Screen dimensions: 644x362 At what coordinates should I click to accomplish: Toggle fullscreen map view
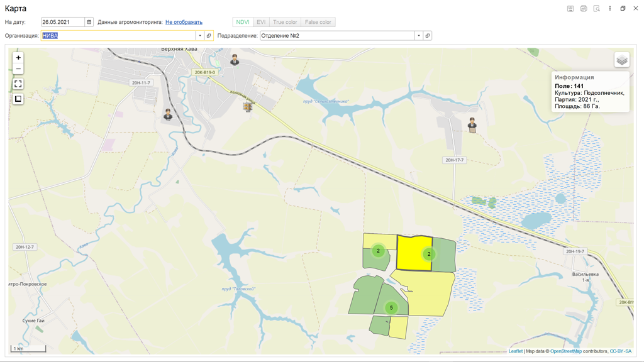click(18, 84)
